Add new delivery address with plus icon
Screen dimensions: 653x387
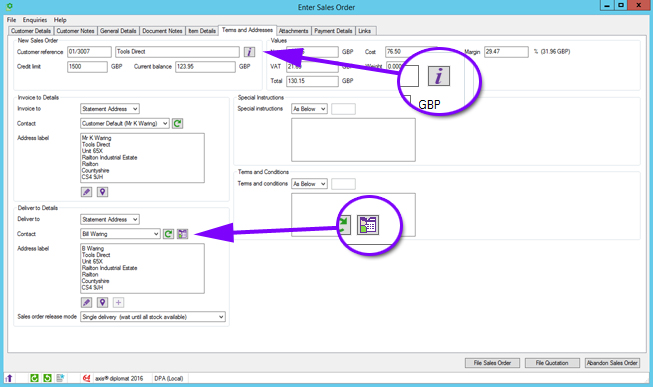(x=118, y=302)
